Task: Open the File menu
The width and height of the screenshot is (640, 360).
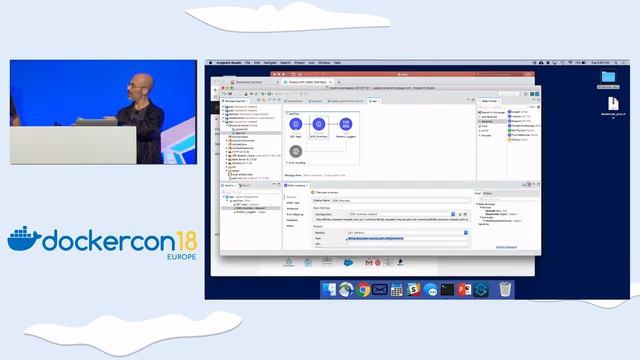Action: pyautogui.click(x=247, y=63)
